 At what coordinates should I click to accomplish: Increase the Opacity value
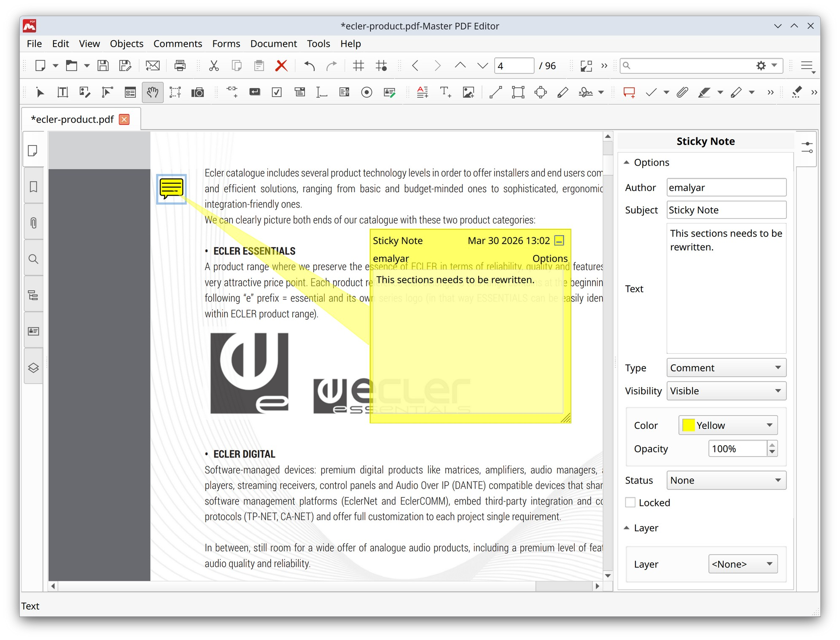(772, 444)
